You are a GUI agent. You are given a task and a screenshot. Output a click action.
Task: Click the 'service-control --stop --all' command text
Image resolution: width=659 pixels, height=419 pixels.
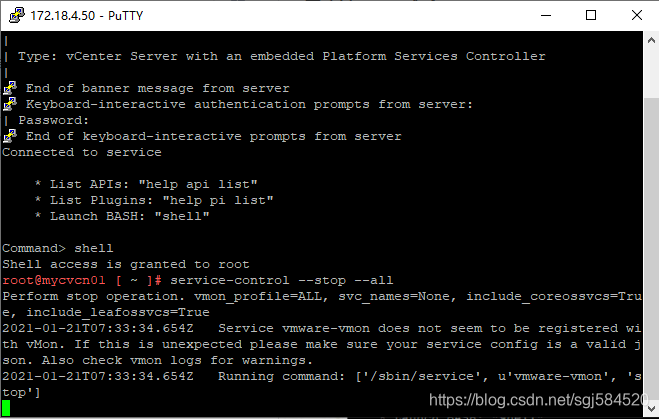[282, 280]
